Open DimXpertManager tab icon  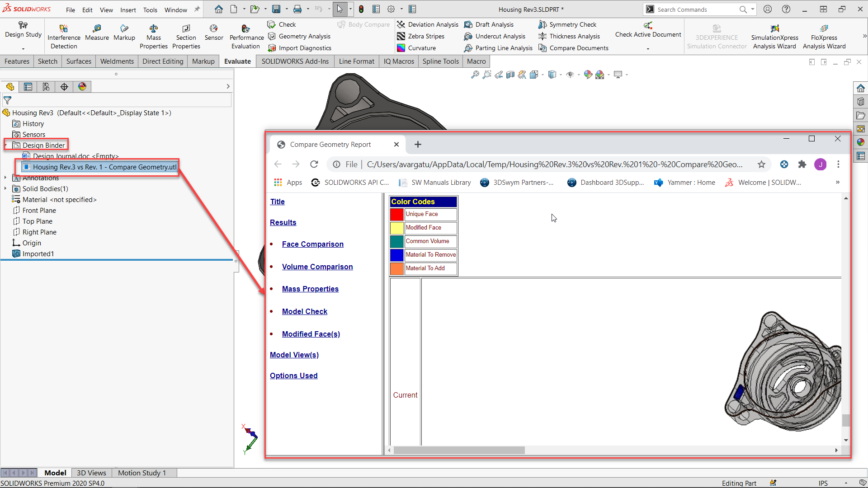tap(64, 87)
